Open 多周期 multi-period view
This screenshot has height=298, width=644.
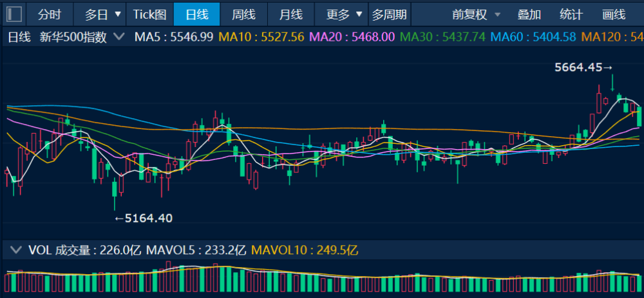click(x=390, y=14)
